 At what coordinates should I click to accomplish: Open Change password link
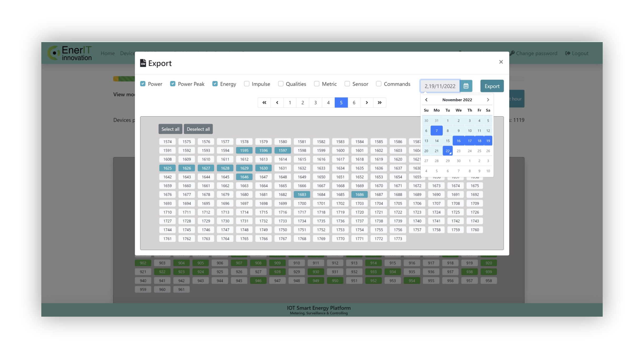[533, 53]
